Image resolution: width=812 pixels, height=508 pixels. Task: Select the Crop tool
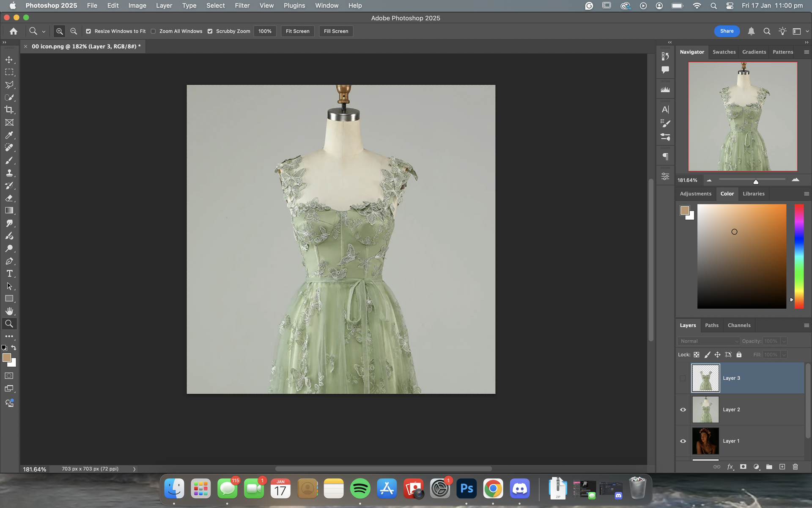9,110
